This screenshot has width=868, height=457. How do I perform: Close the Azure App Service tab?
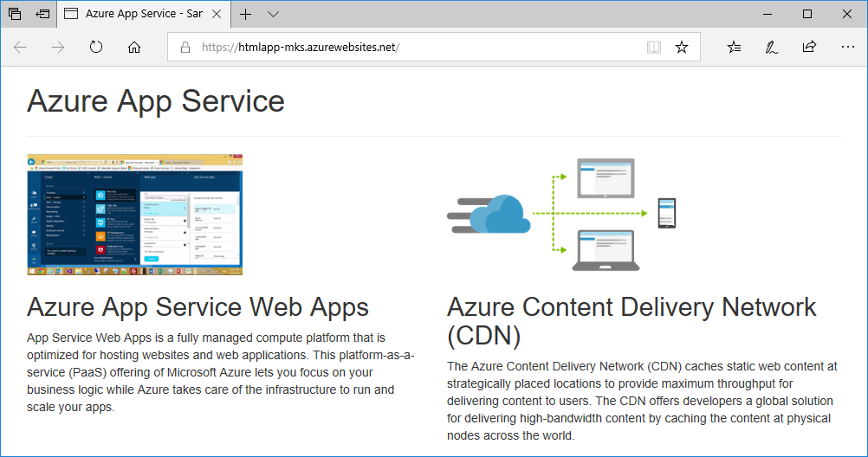(217, 14)
